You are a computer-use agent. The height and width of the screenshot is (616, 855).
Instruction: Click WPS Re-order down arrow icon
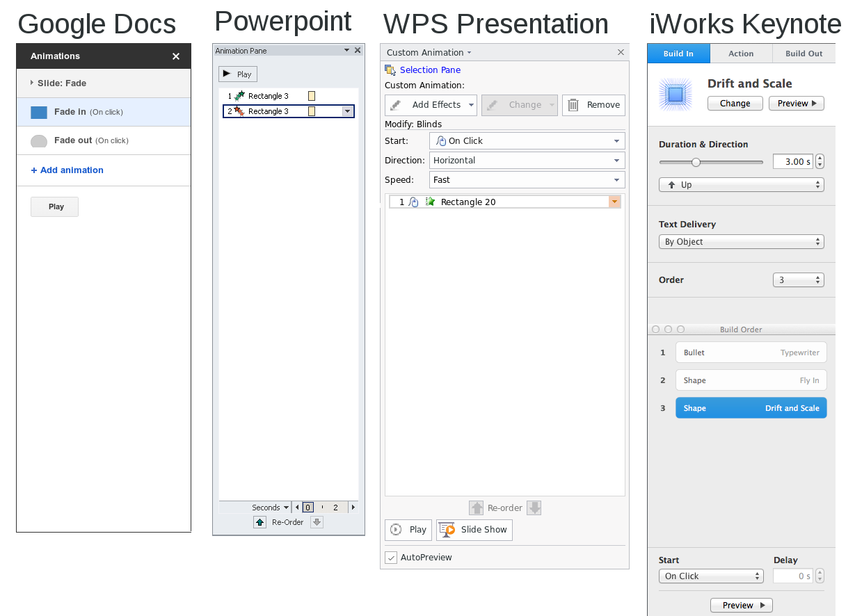[534, 508]
